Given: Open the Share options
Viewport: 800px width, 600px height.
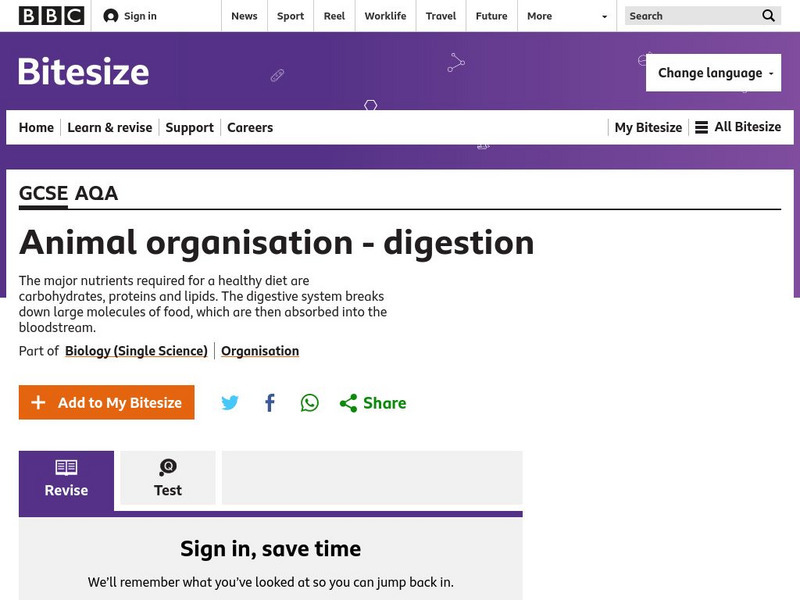Looking at the screenshot, I should (374, 402).
